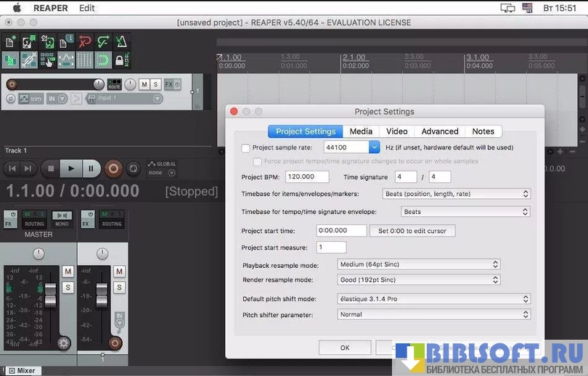Click OK in Project Settings dialog
This screenshot has width=588, height=376.
pos(345,348)
